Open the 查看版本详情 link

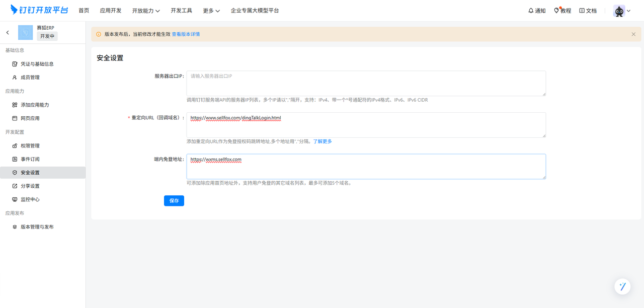(x=186, y=34)
